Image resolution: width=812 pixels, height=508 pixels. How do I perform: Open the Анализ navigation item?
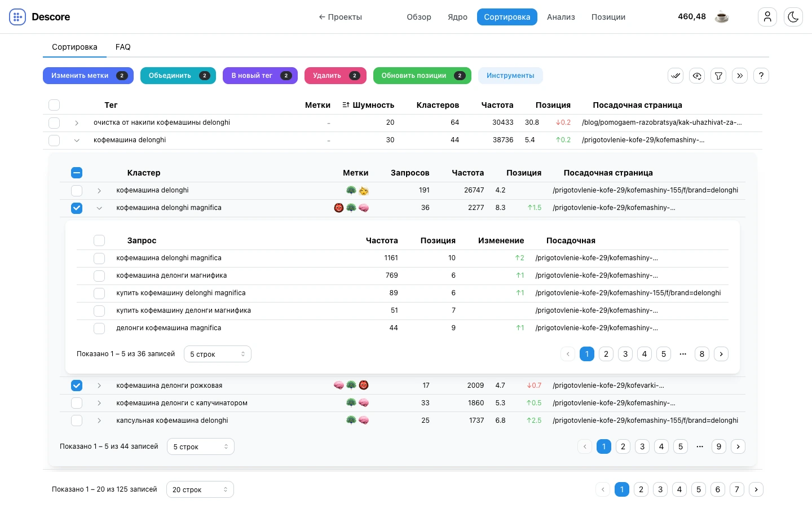[x=561, y=17]
